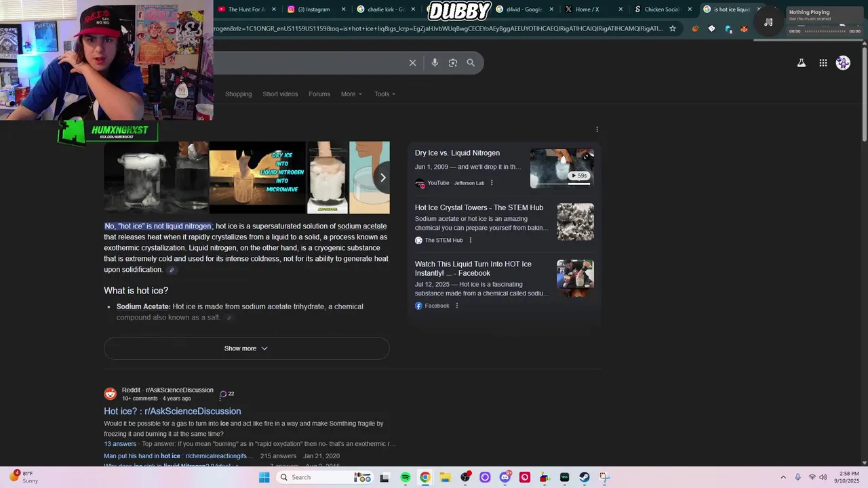
Task: Open more options beside Jefferson Lab source
Action: pos(492,183)
